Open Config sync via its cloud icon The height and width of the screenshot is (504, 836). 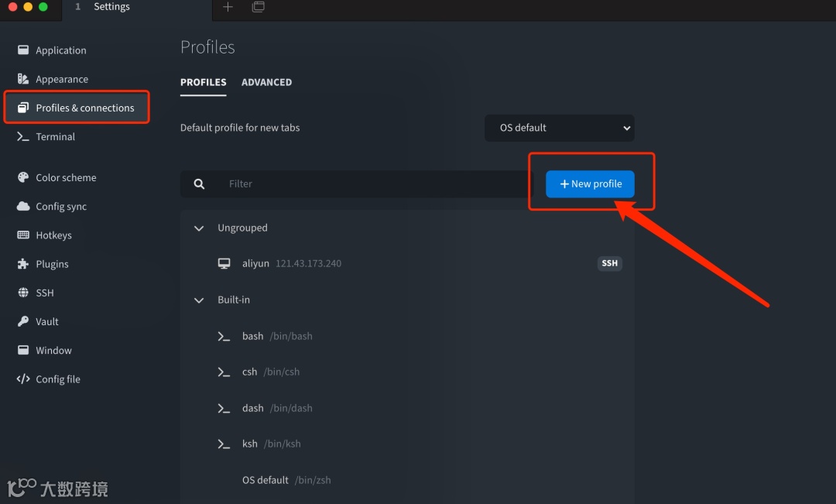(x=23, y=207)
